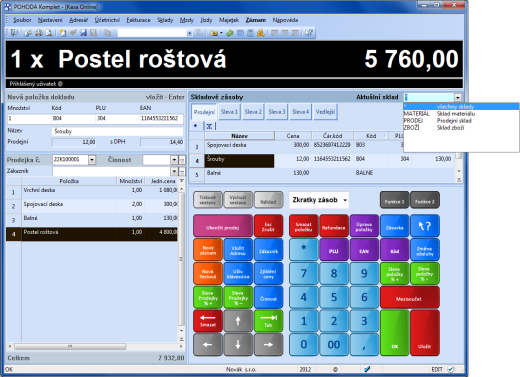Expand the Prodejka č. number dropdown
The image size is (520, 377).
[x=92, y=160]
